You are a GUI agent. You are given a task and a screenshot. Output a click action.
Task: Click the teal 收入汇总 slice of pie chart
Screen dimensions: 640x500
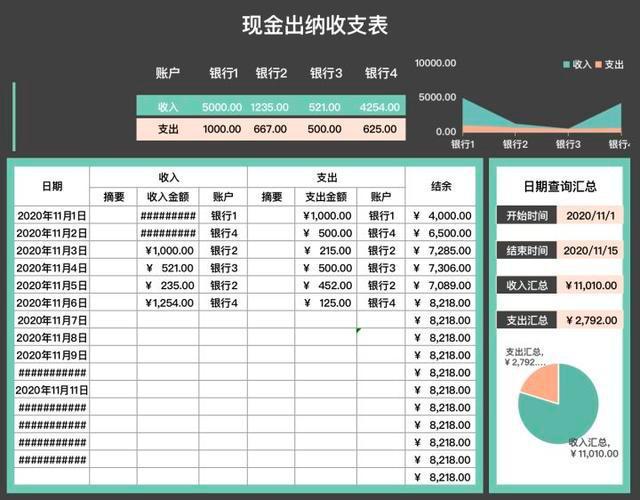pos(567,412)
